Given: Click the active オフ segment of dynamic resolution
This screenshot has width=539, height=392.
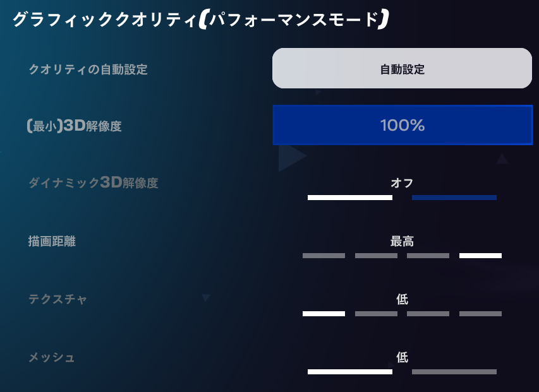Looking at the screenshot, I should pyautogui.click(x=349, y=198).
